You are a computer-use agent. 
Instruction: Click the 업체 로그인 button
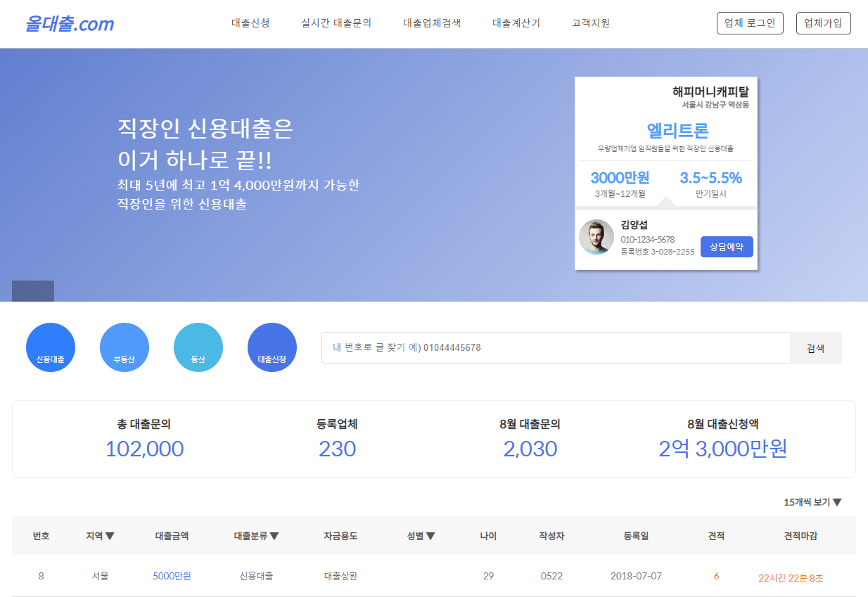(x=750, y=23)
